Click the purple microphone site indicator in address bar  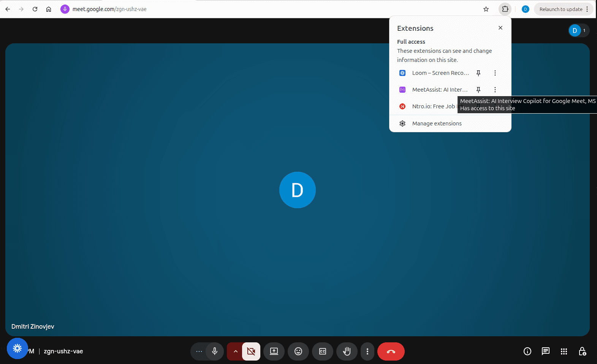[x=65, y=9]
